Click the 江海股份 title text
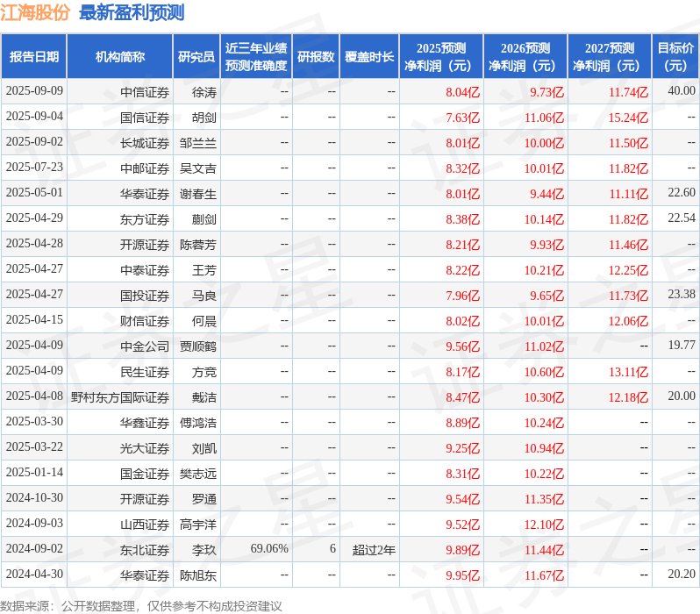The image size is (700, 614). pyautogui.click(x=35, y=12)
